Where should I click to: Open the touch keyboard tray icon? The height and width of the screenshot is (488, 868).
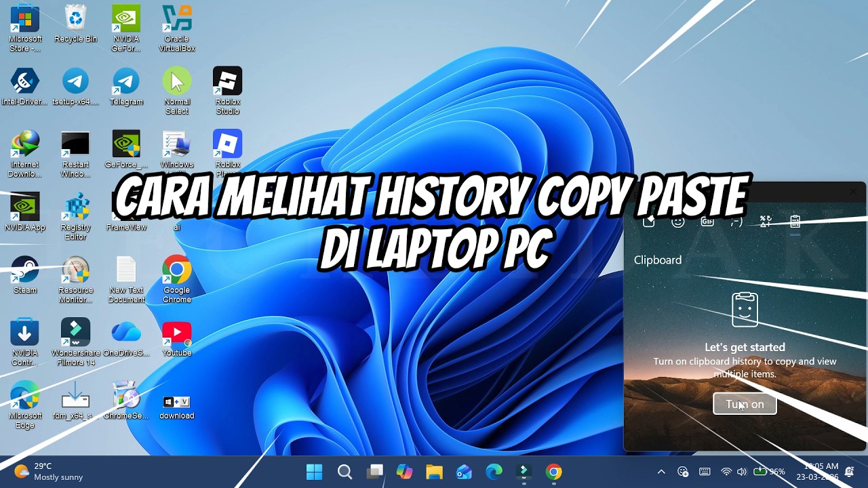coord(705,472)
